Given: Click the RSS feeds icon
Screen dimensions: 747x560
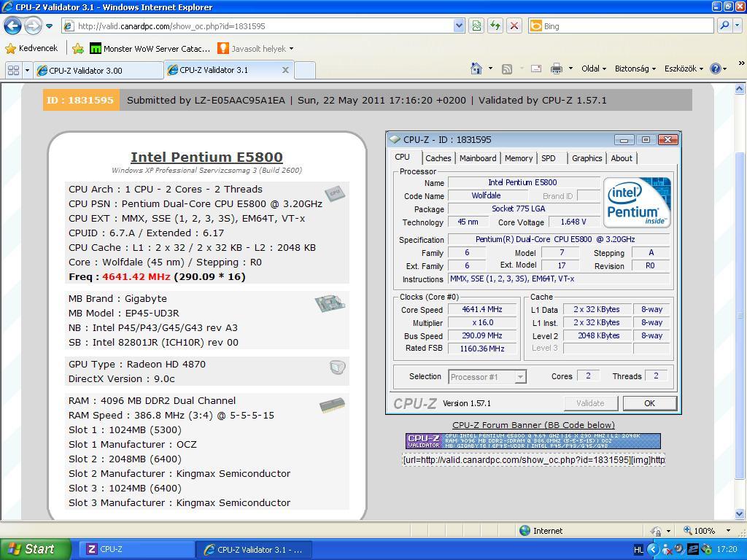Looking at the screenshot, I should coord(507,69).
